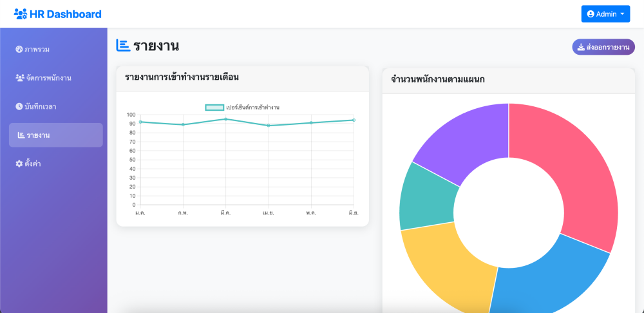644x313 pixels.
Task: Click the HR Dashboard people logo icon
Action: click(x=21, y=14)
